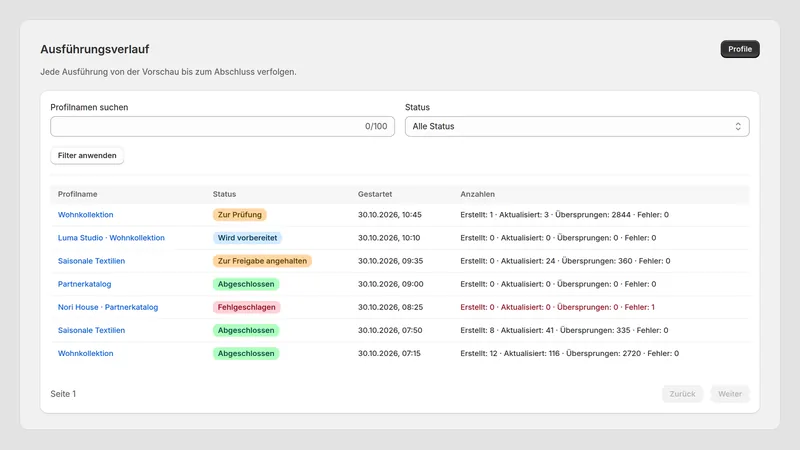Open Nori House · Partnerkatalog profile link
800x450 pixels.
108,307
